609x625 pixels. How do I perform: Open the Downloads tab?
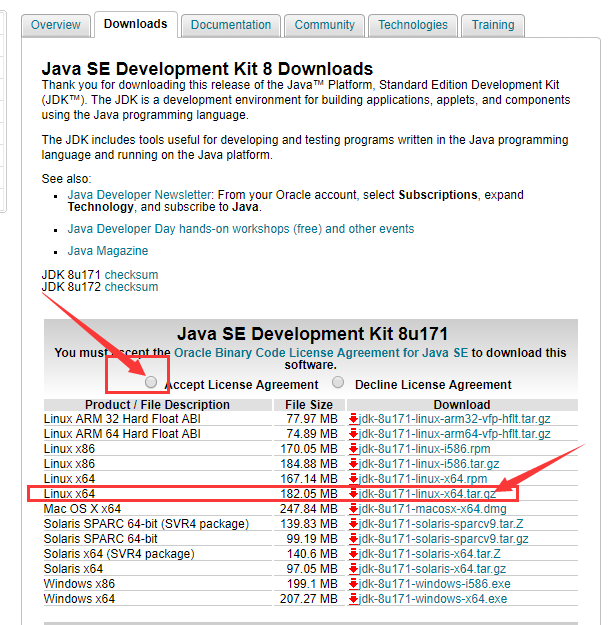point(136,24)
